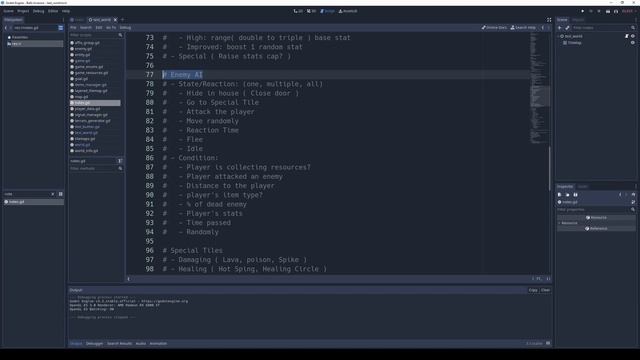Open the Debug menu in the top menu bar
The height and width of the screenshot is (360, 640).
coord(38,11)
